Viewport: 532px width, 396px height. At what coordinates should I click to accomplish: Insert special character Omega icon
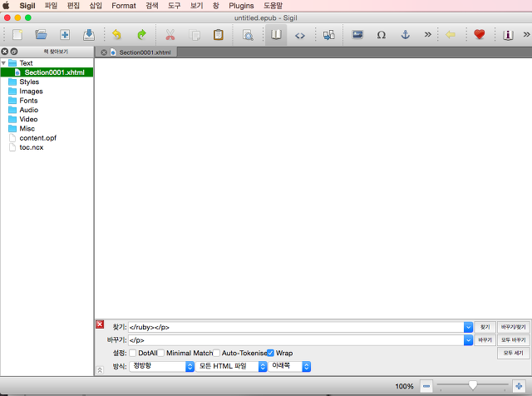point(382,35)
